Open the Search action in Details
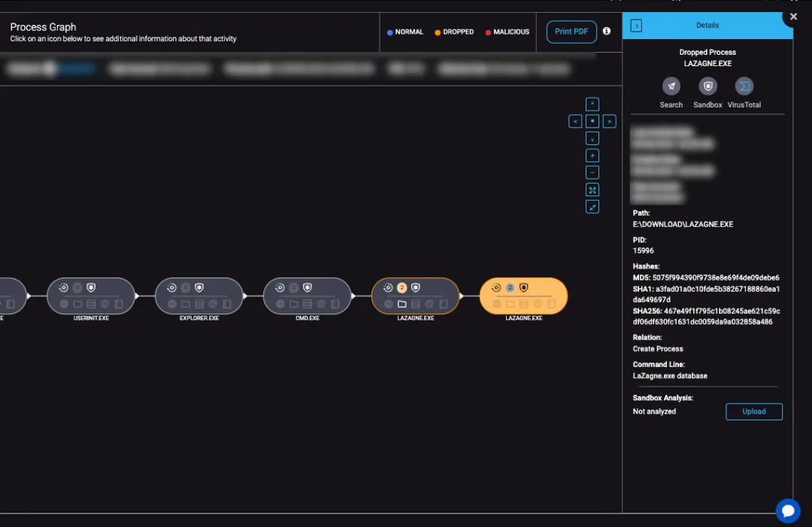This screenshot has width=812, height=527. 671,86
